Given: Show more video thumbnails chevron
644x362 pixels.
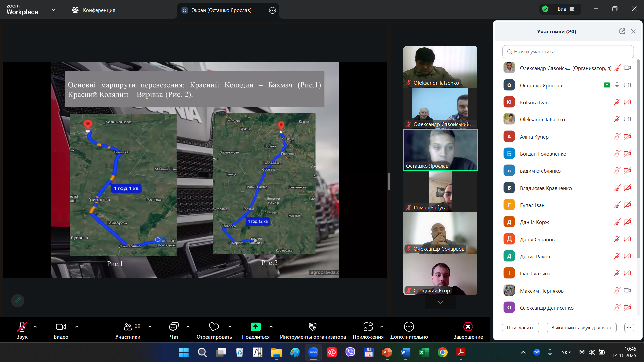Looking at the screenshot, I should 440,302.
